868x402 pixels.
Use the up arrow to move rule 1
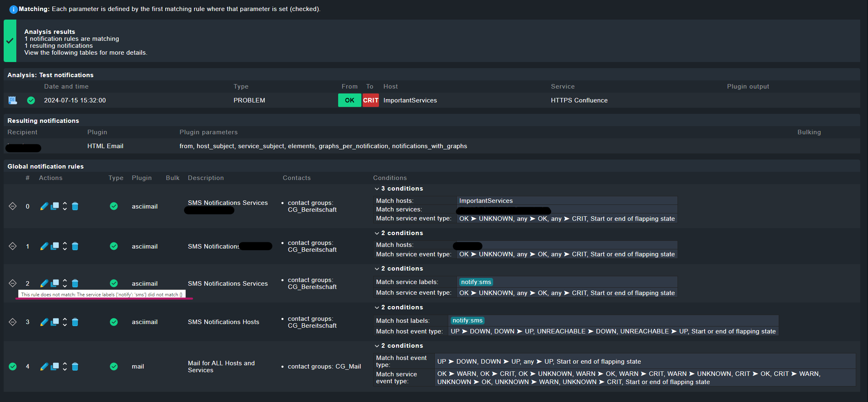pyautogui.click(x=65, y=244)
